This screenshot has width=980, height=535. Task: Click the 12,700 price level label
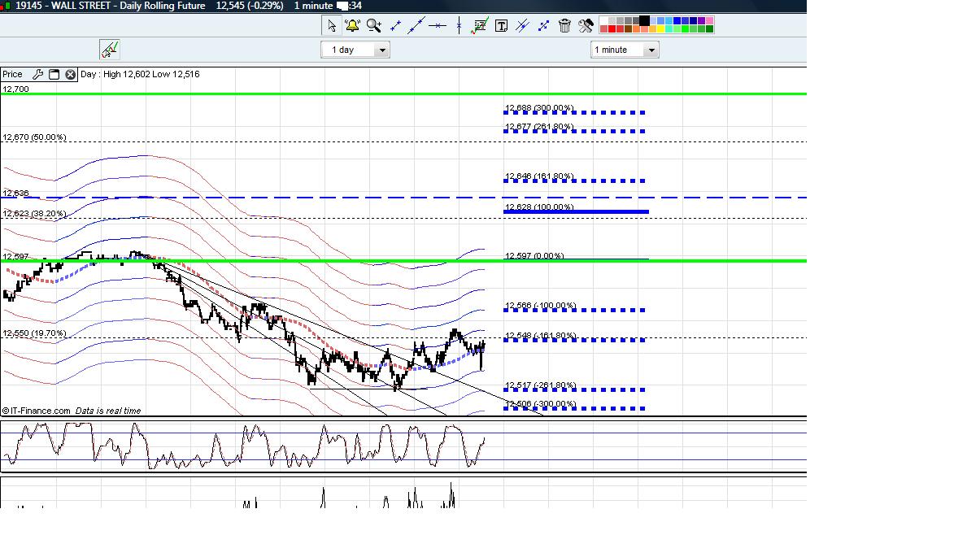15,89
